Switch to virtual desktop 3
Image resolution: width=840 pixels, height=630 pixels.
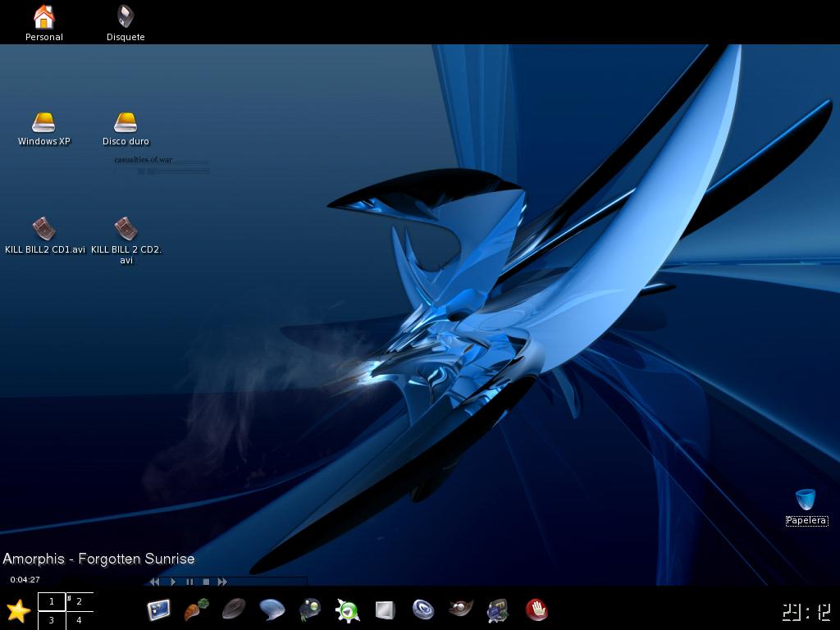[x=52, y=621]
